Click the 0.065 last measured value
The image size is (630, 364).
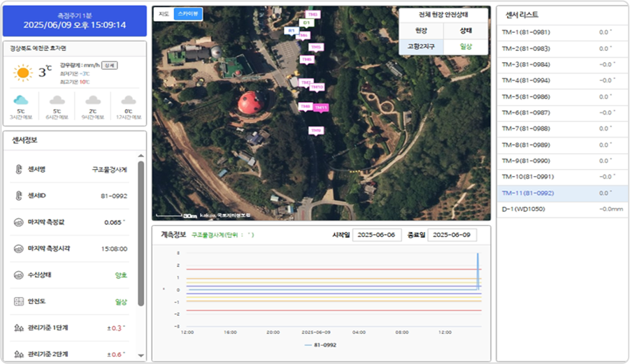pos(115,222)
